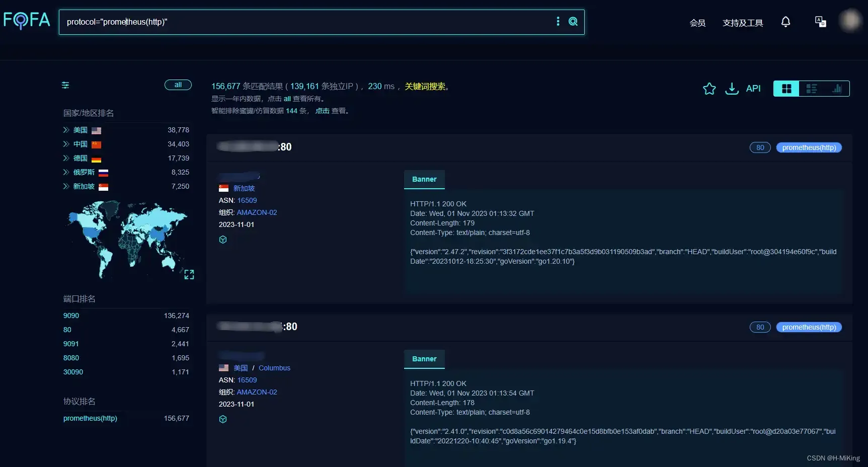Enable the grid card view layout
Screen dimensions: 868x467
(785, 88)
